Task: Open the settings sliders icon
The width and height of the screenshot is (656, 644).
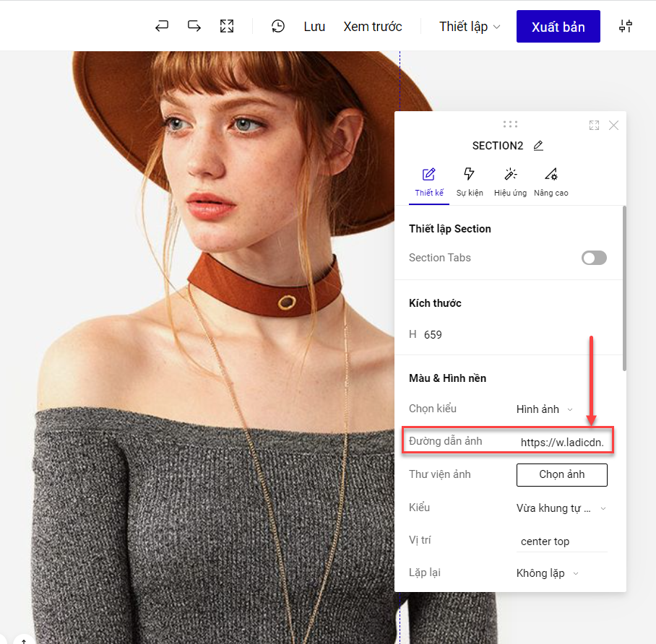Action: tap(626, 27)
